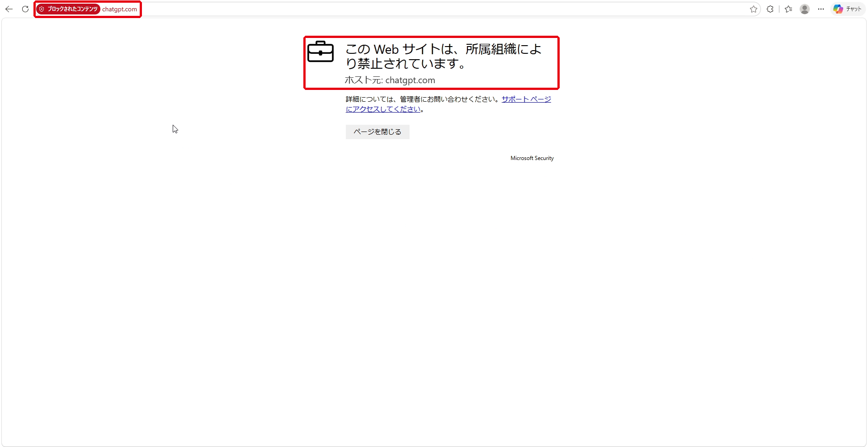Open the Settings and more ellipsis menu
The height and width of the screenshot is (447, 868).
click(x=821, y=9)
